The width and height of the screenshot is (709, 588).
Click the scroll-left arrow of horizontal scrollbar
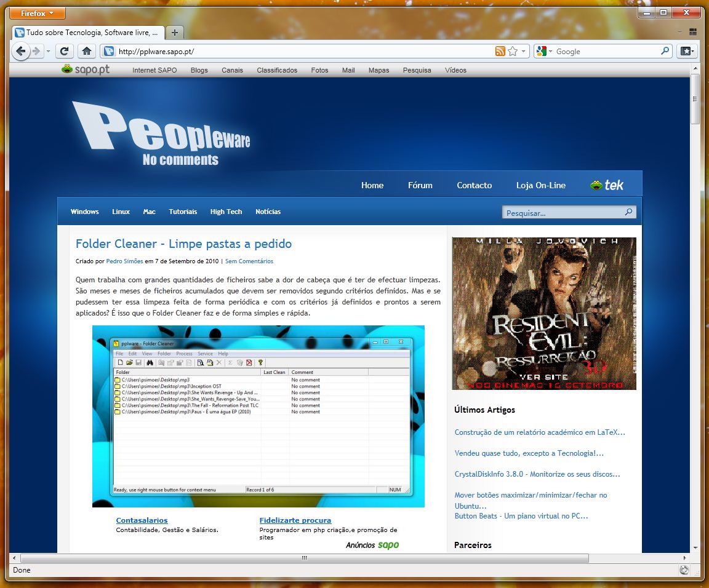(x=14, y=558)
